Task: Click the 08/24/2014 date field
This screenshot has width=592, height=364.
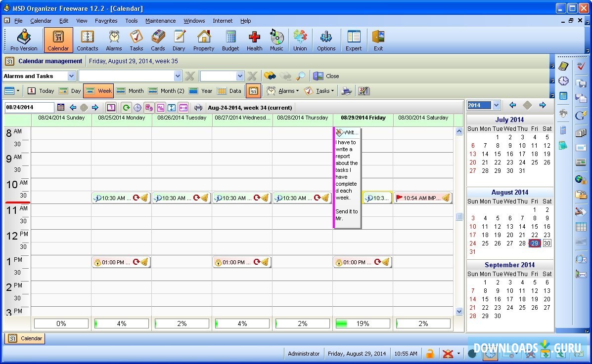Action: pyautogui.click(x=29, y=108)
